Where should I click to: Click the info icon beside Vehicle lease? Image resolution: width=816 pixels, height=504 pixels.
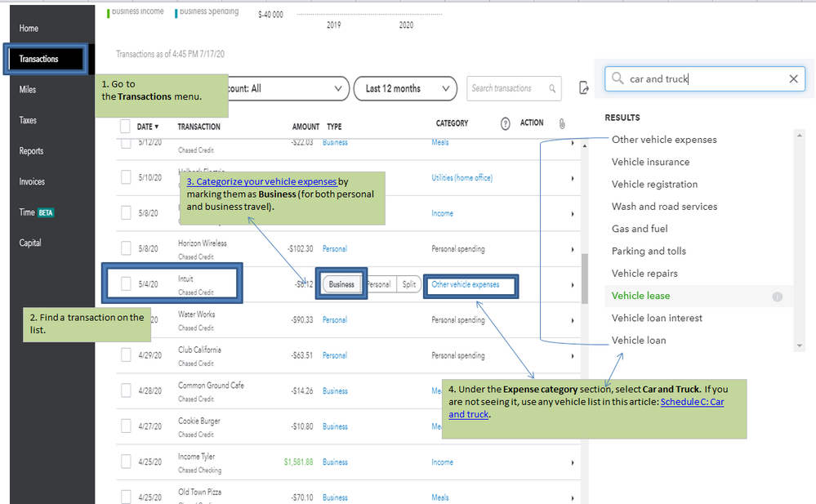coord(778,297)
